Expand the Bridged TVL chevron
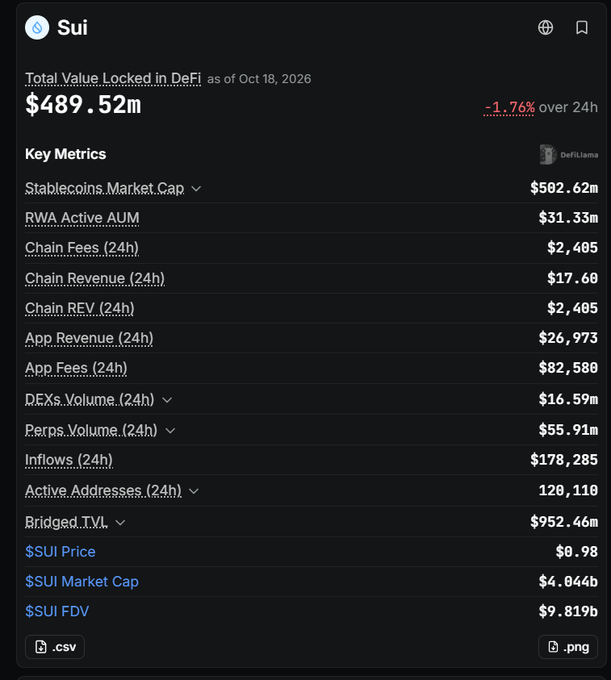 [120, 523]
